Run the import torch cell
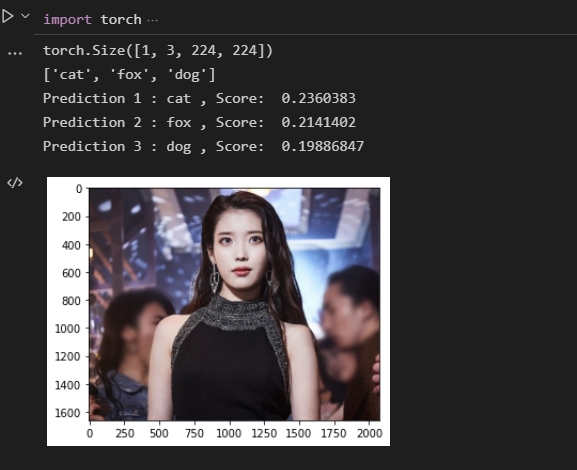The height and width of the screenshot is (470, 577). 7,17
